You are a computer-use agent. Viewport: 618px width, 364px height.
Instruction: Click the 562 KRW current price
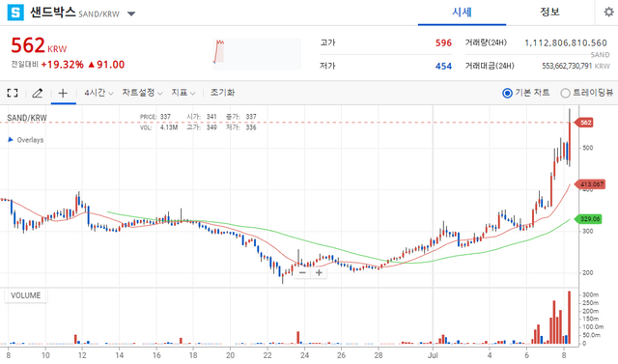[39, 45]
